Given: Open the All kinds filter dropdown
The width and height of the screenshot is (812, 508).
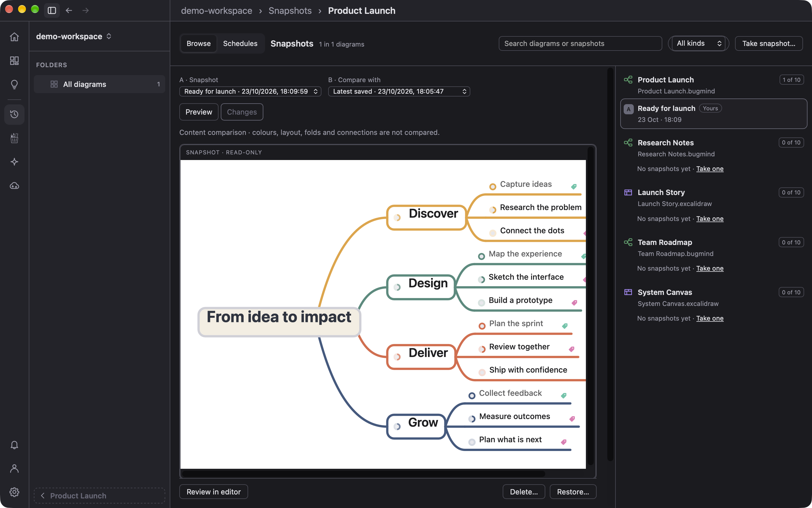Looking at the screenshot, I should click(x=699, y=43).
